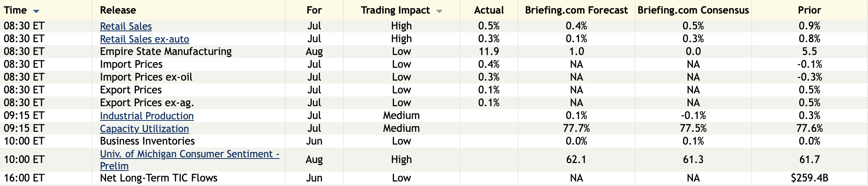The width and height of the screenshot is (868, 186).
Task: Open the Capacity Utilization link
Action: pyautogui.click(x=144, y=129)
